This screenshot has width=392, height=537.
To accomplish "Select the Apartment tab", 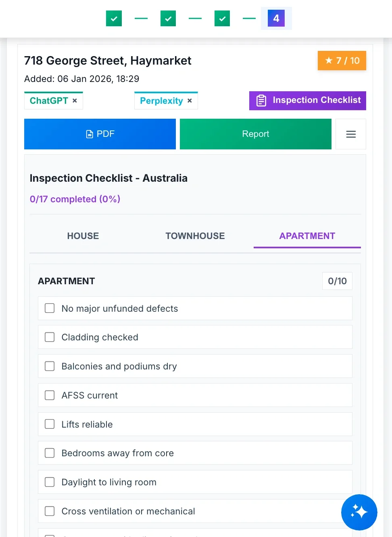I will point(307,236).
